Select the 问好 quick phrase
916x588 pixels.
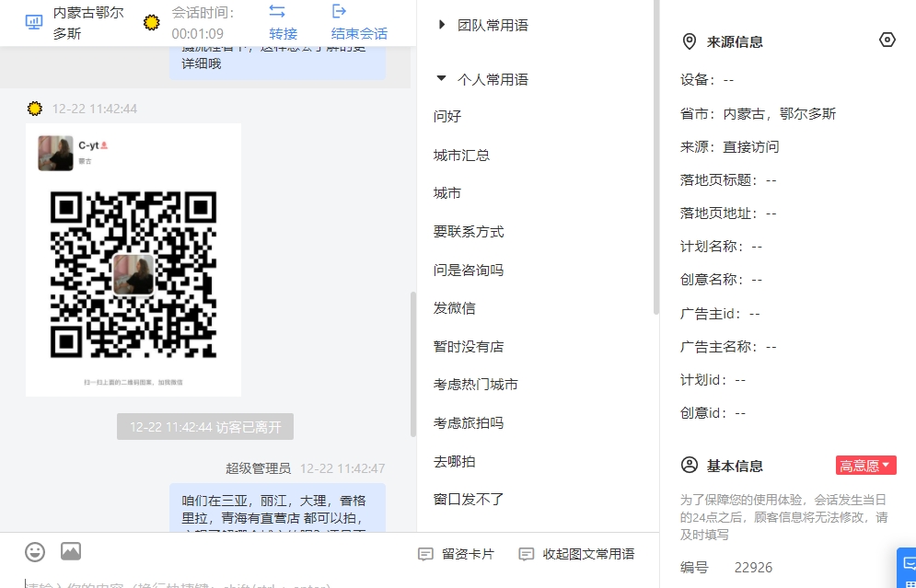click(447, 116)
